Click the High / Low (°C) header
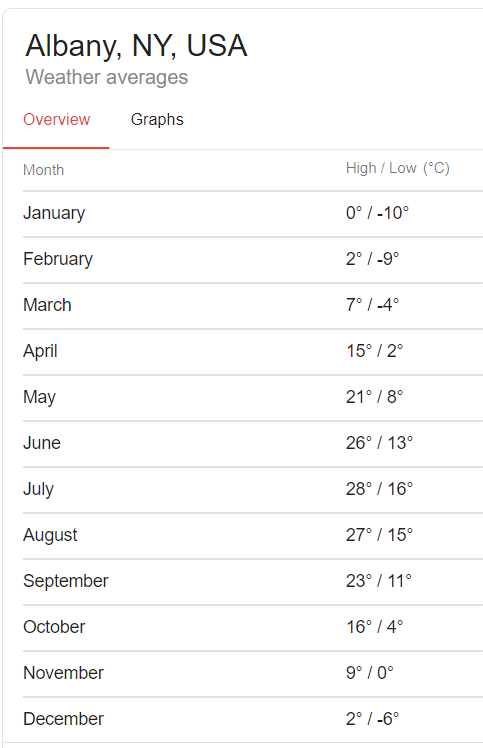Screen dimensions: 483x748 tap(398, 168)
